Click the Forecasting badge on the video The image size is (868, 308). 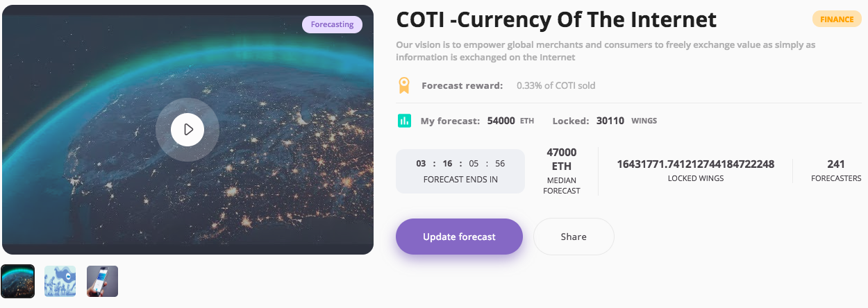coord(332,24)
